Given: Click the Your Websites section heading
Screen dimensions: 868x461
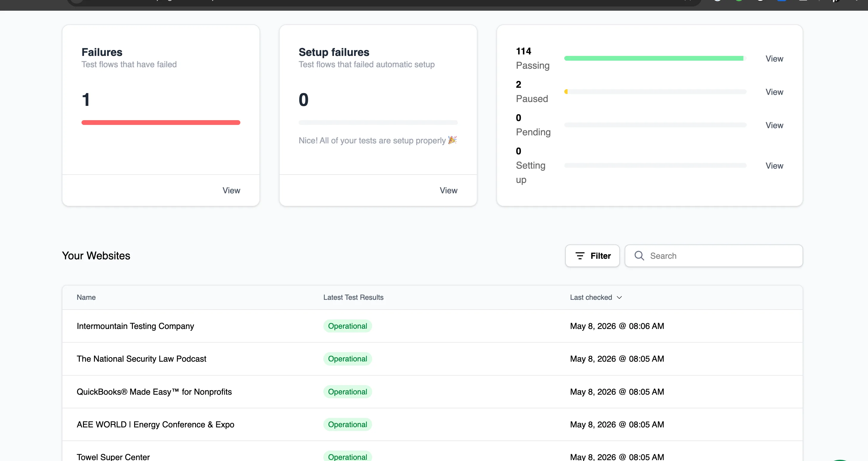Looking at the screenshot, I should click(96, 256).
